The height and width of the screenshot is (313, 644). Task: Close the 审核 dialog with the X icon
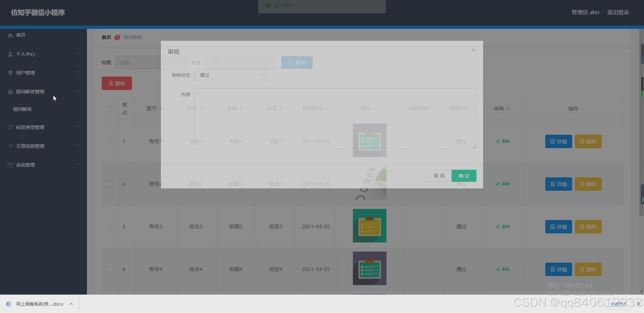474,50
